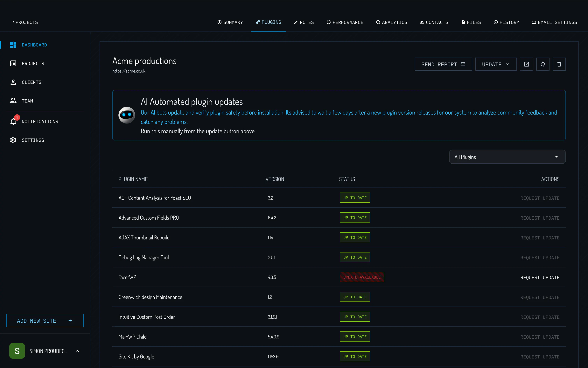Open Notifications in the sidebar
The height and width of the screenshot is (368, 588).
[x=40, y=121]
